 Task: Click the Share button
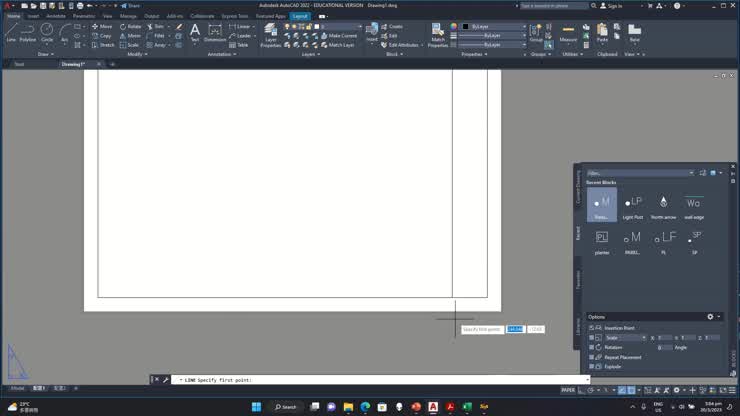(x=131, y=6)
